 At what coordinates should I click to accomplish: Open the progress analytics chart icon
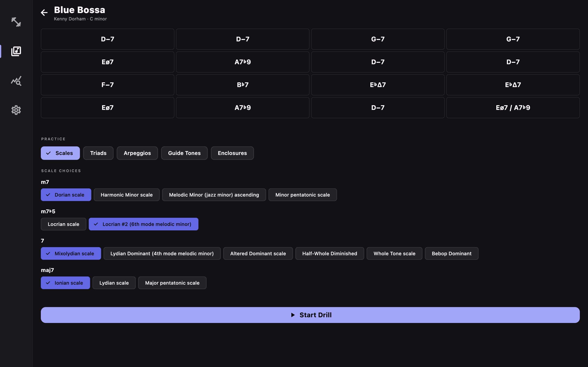[x=16, y=81]
